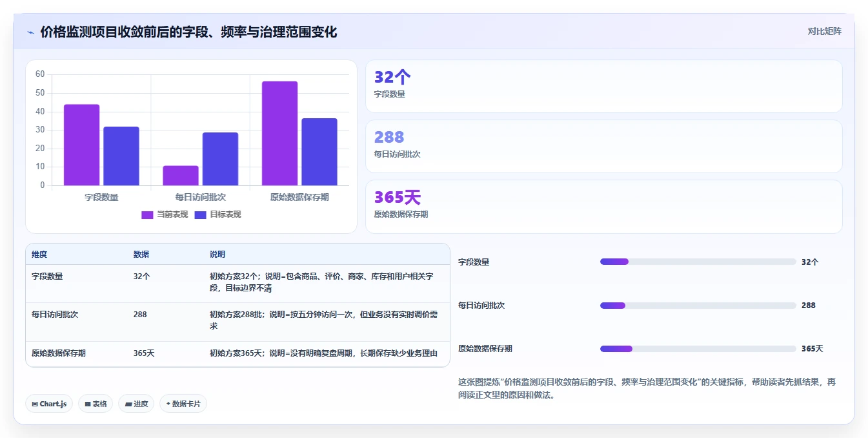
Task: Click the 原始数据保存期 chart axis label
Action: click(299, 197)
